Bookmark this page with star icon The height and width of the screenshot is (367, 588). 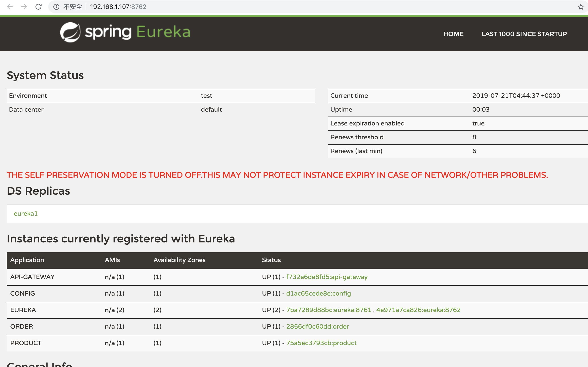tap(580, 7)
